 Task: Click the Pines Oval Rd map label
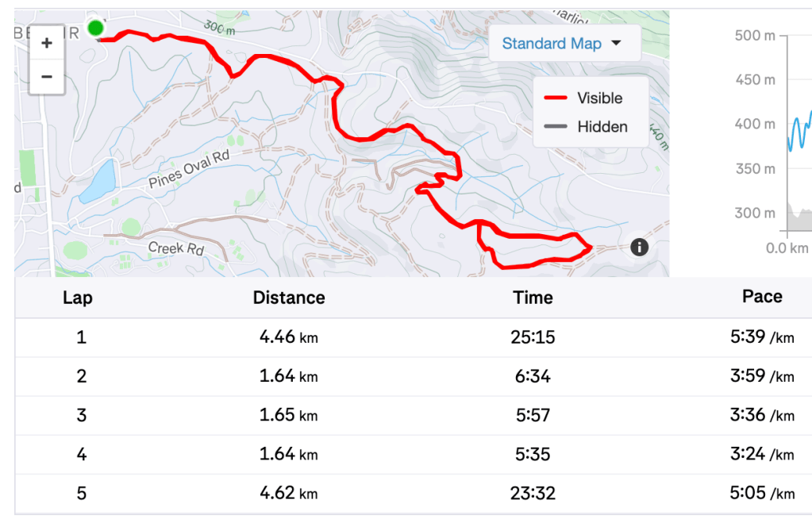pos(188,170)
